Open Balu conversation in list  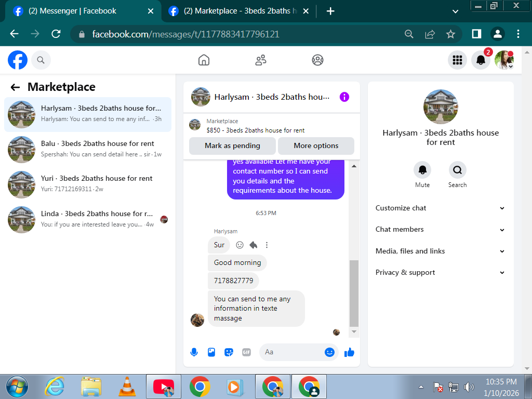[87, 149]
